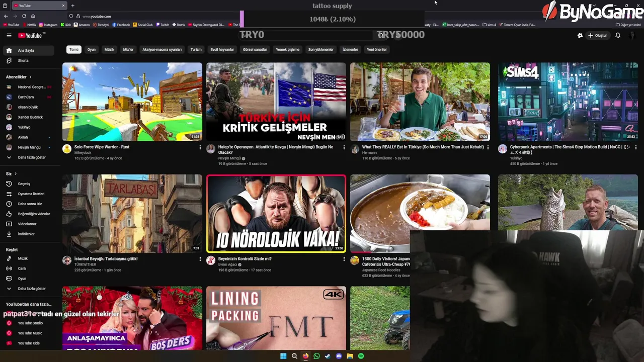Open İndirilenler in sidebar

tap(26, 234)
